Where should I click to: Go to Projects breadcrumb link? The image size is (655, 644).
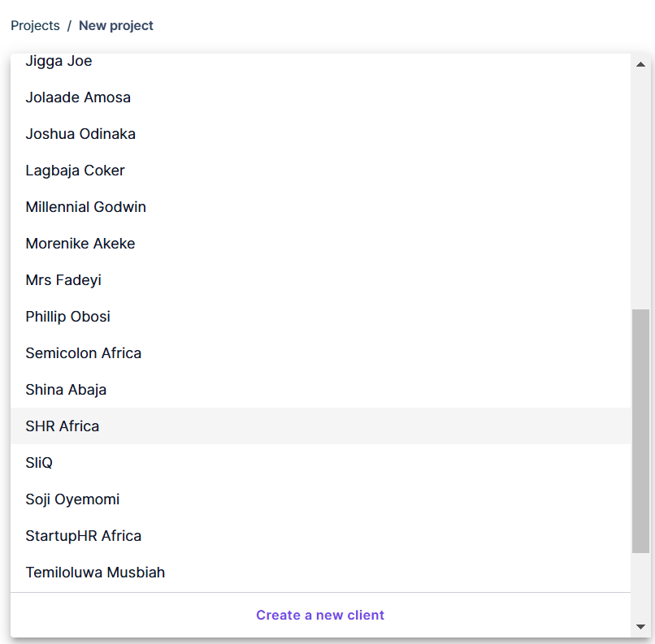[35, 25]
